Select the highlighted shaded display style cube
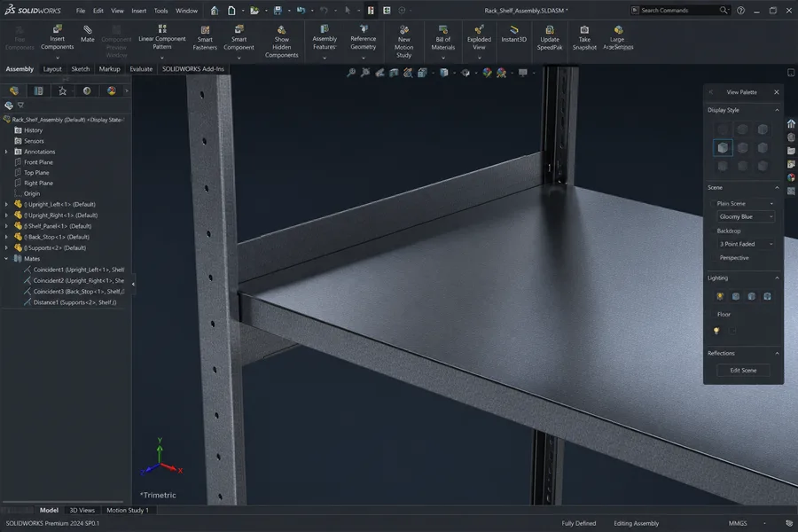Viewport: 798px width, 532px height. [723, 148]
